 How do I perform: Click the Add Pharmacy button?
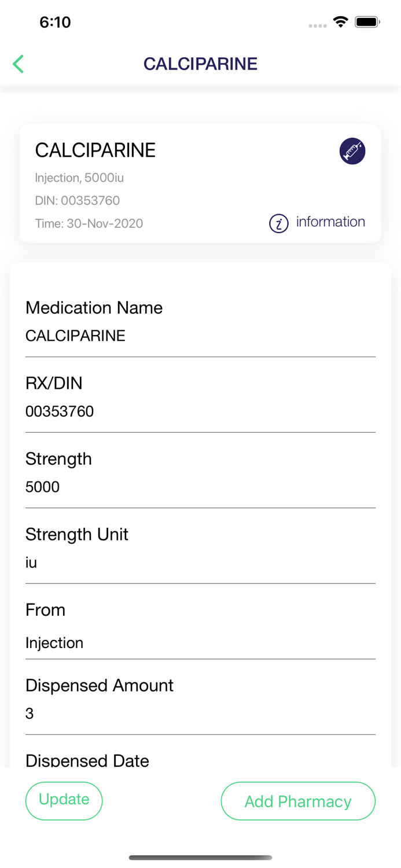(x=298, y=801)
